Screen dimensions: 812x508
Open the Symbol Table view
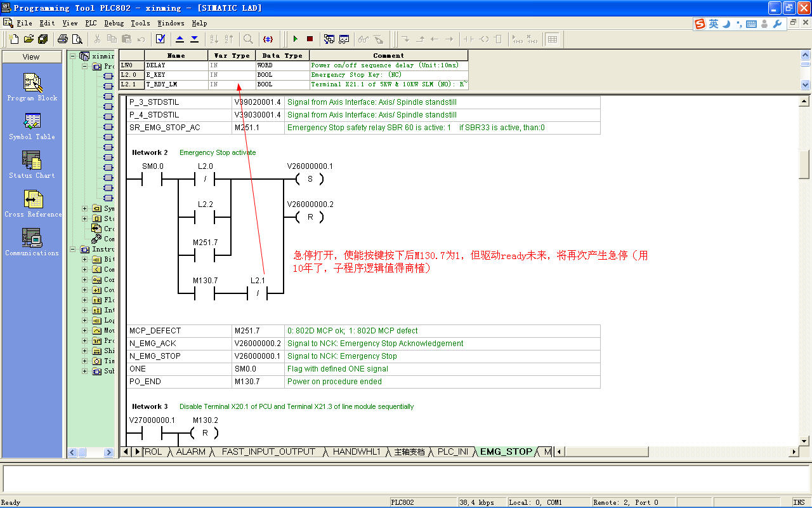[x=32, y=122]
